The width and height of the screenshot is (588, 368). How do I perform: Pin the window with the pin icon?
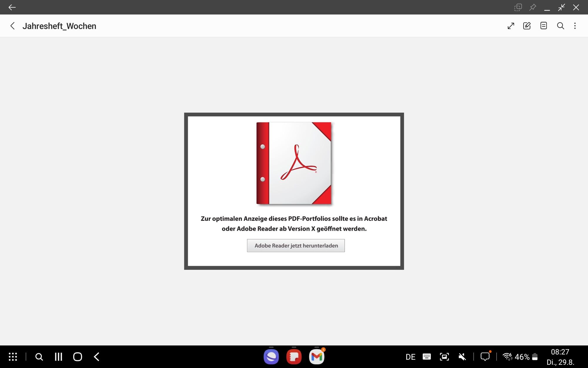tap(532, 7)
